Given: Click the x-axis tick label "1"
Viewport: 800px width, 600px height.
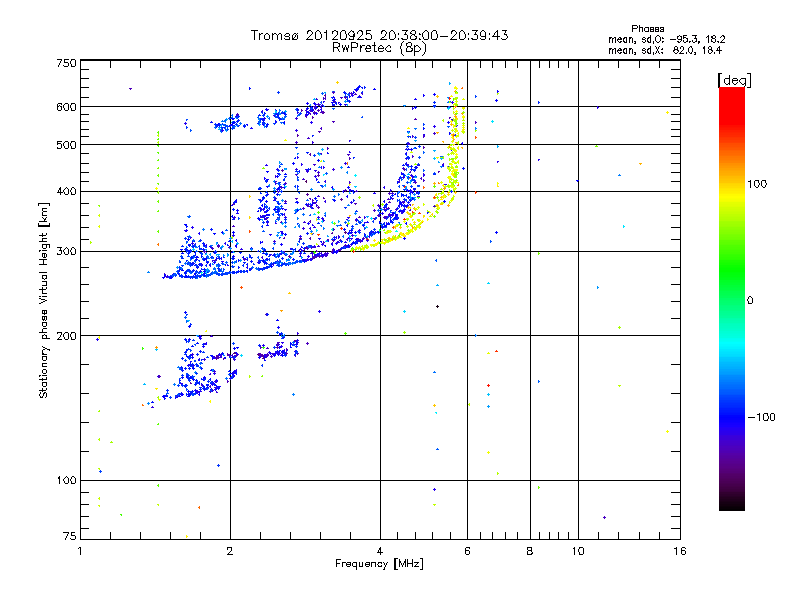Looking at the screenshot, I should tap(80, 551).
